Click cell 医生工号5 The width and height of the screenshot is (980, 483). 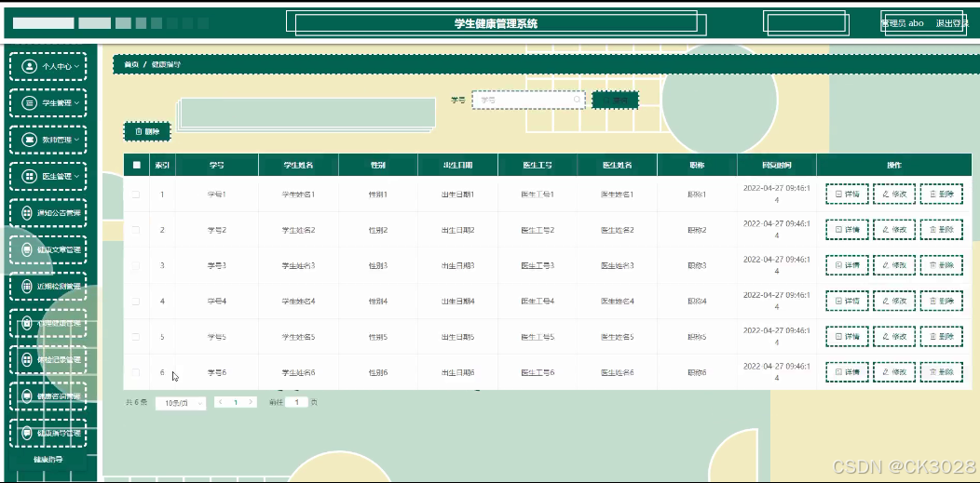pyautogui.click(x=538, y=337)
